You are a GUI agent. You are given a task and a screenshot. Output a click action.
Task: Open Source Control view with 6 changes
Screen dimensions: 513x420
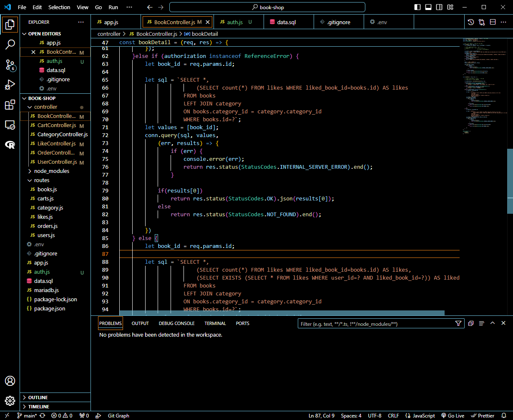pos(10,65)
